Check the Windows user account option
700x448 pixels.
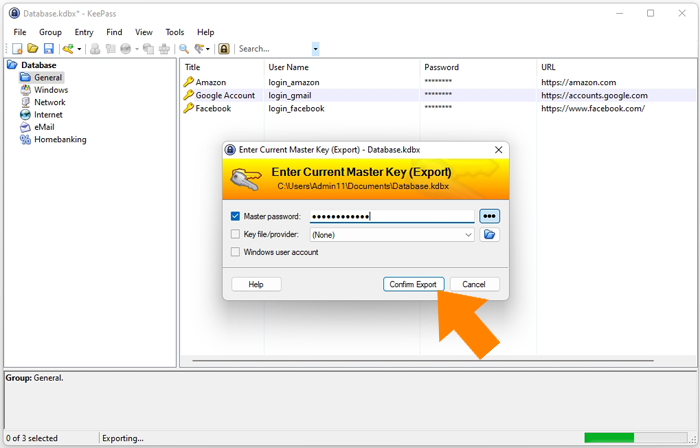click(235, 252)
